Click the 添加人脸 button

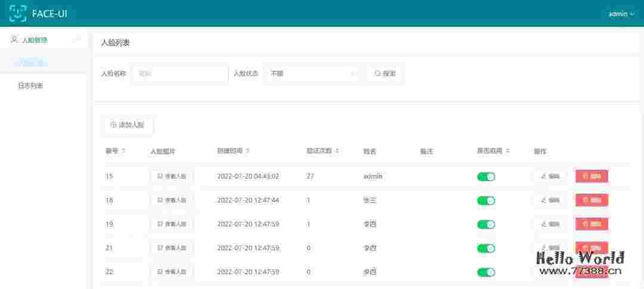point(127,125)
